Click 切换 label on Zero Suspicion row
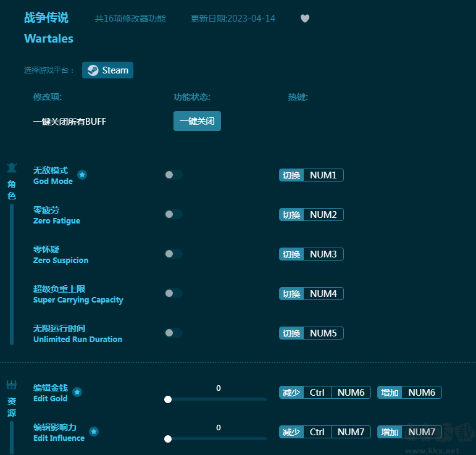 291,254
